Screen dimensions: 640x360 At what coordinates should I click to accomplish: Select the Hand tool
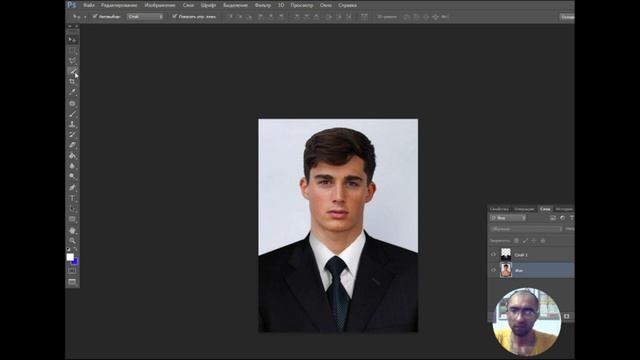tap(72, 231)
